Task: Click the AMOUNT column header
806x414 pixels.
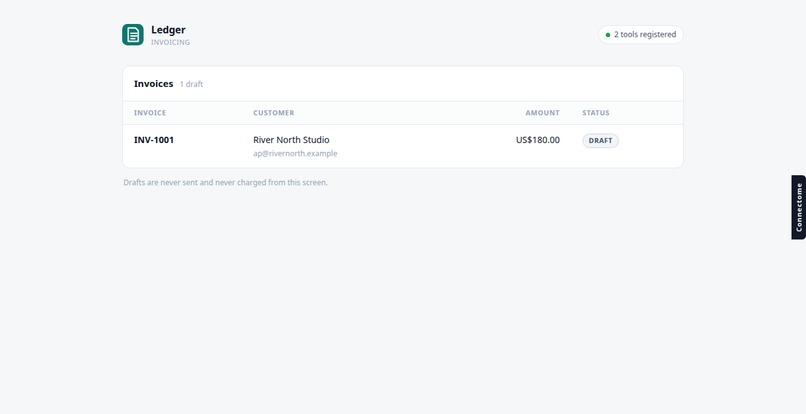Action: 542,113
